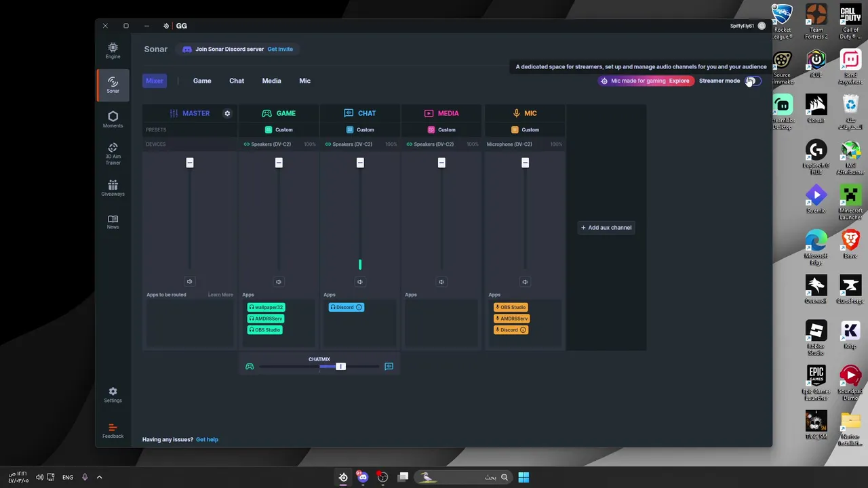
Task: Click the Game volume slider handle
Action: [279, 163]
